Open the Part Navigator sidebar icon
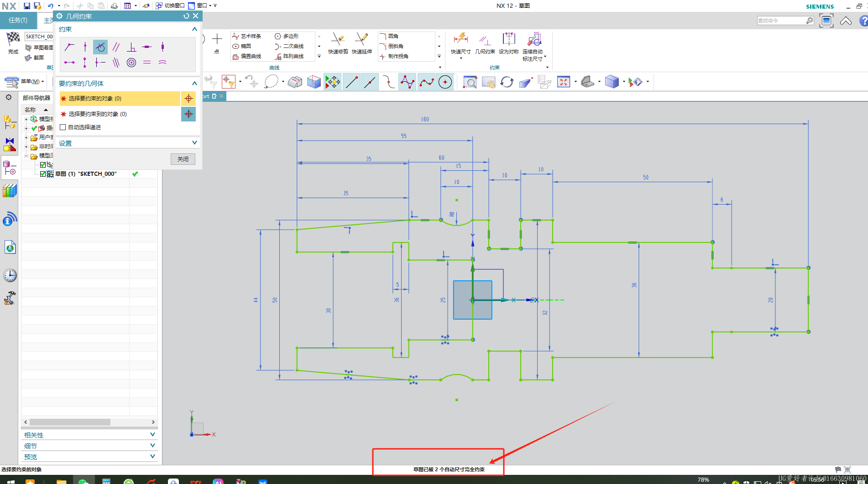This screenshot has height=484, width=868. (10, 168)
